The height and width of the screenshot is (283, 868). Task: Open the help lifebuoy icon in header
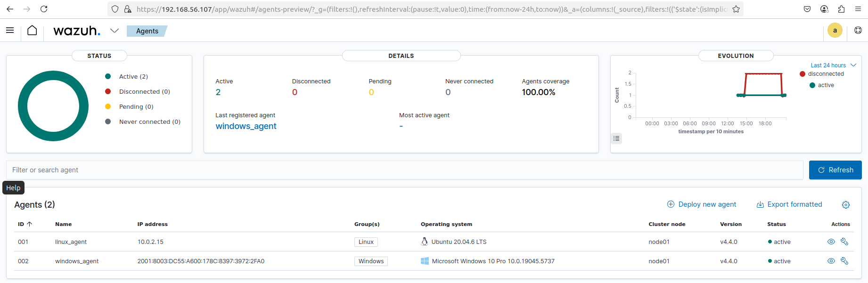click(x=858, y=31)
